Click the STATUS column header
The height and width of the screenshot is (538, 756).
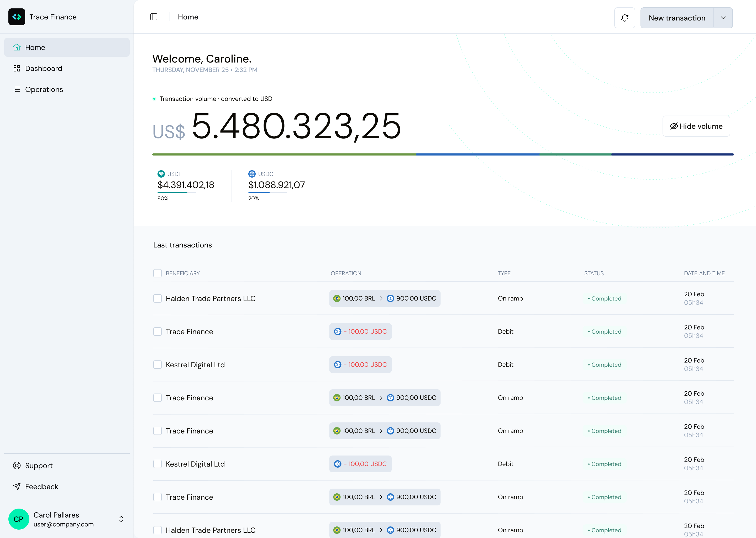594,273
